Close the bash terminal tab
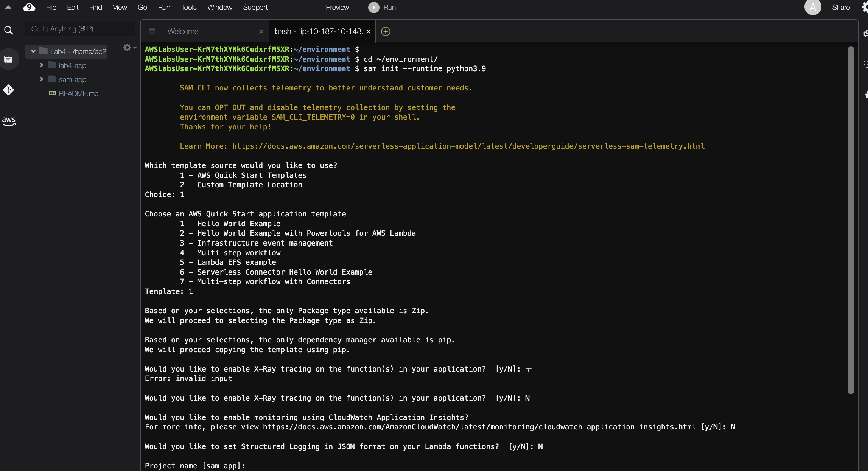The height and width of the screenshot is (471, 868). [x=369, y=31]
